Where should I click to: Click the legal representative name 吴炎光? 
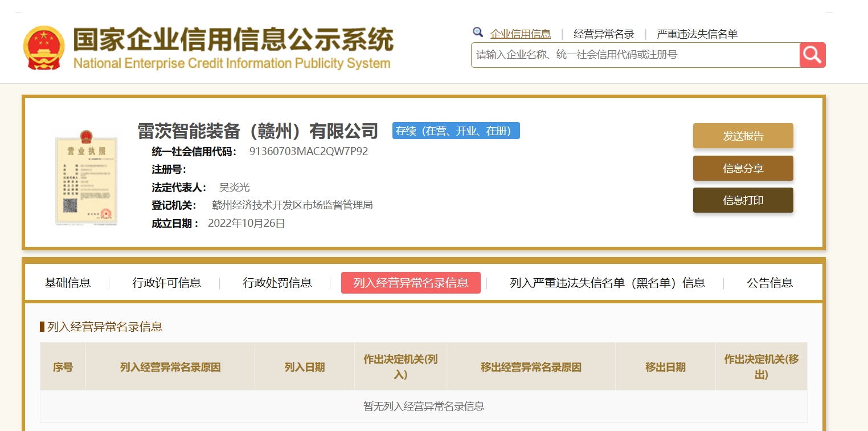point(235,188)
